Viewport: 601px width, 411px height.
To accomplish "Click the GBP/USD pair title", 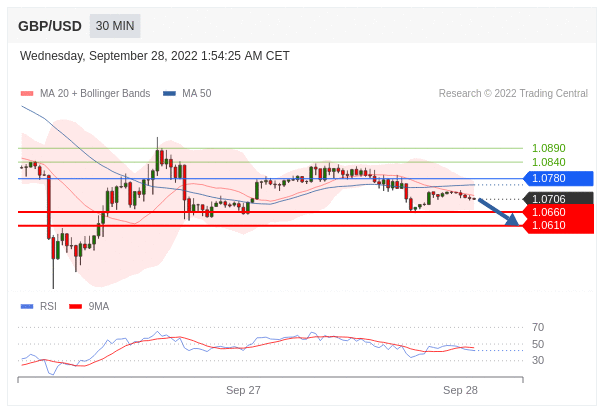I will (50, 26).
